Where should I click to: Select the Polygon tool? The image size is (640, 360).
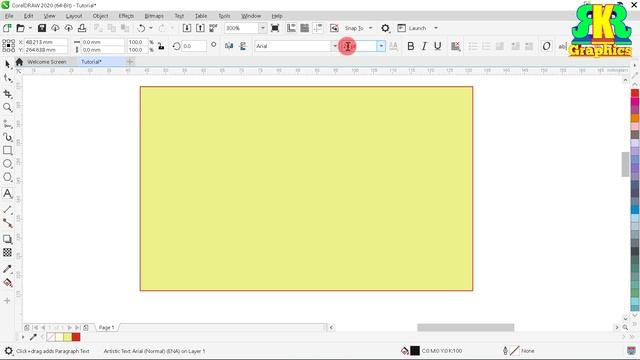(7, 177)
